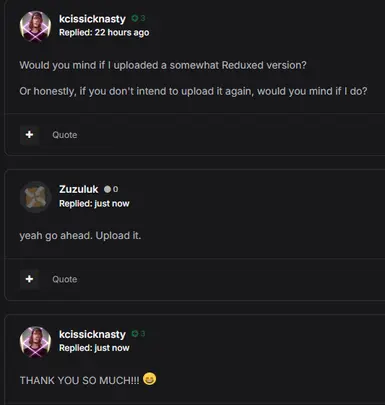This screenshot has height=405, width=385.
Task: Open Zuzuluk's profile avatar
Action: [35, 197]
